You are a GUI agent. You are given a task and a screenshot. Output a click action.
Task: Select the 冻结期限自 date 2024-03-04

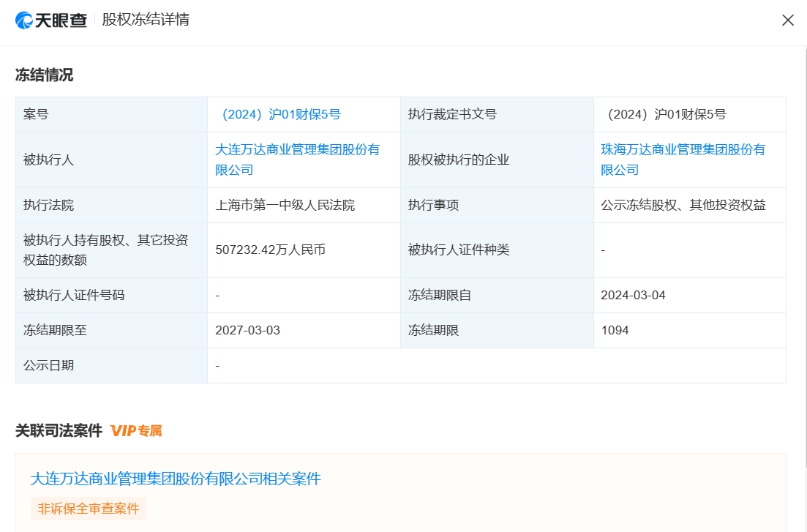(x=634, y=295)
